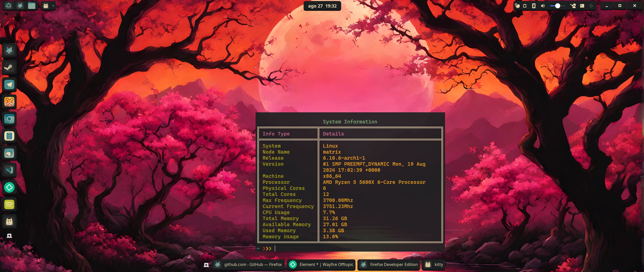Click the add icon left of bottom taskbar

click(x=206, y=265)
